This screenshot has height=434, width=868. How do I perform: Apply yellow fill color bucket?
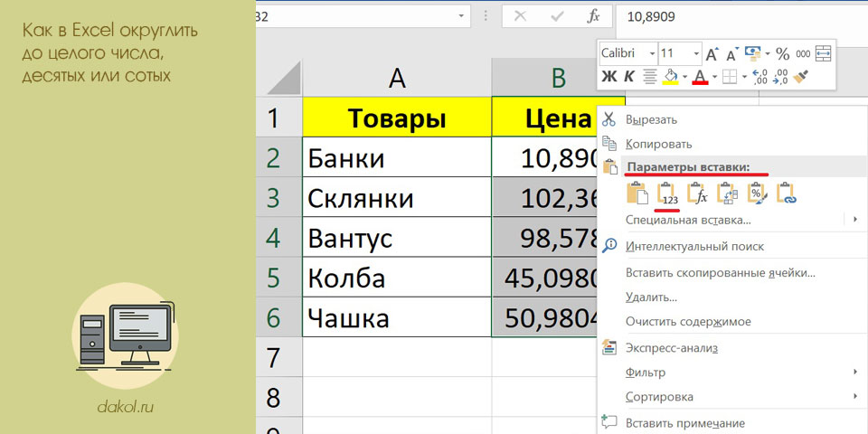click(670, 76)
